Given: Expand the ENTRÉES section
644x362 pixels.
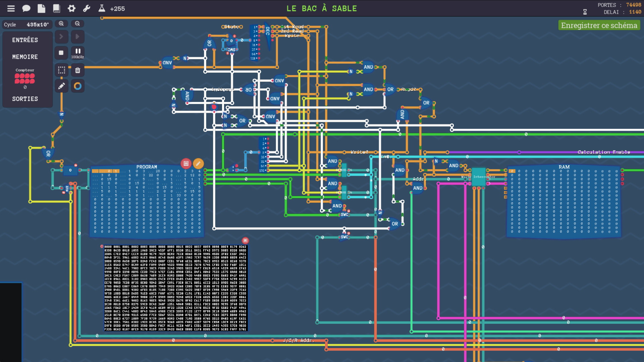Looking at the screenshot, I should click(x=25, y=40).
